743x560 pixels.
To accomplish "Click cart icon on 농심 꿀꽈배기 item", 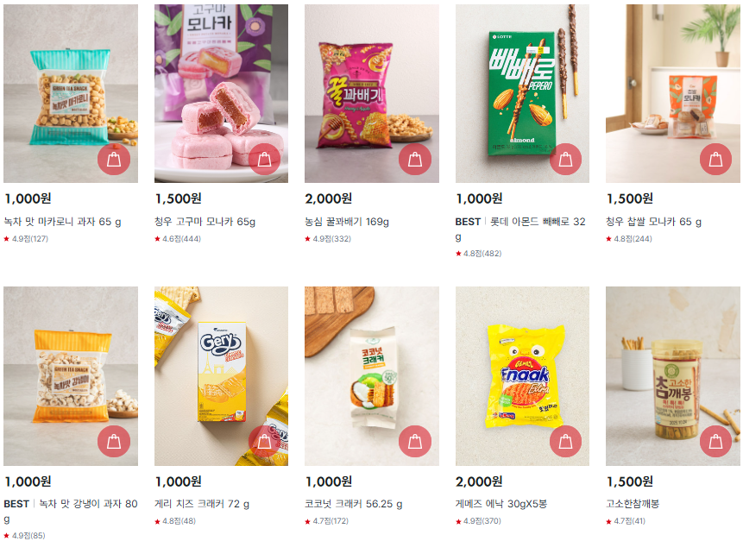I will click(x=414, y=159).
